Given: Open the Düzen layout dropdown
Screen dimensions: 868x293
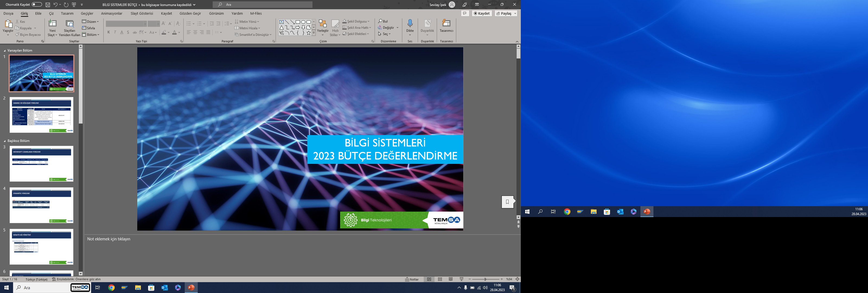Looking at the screenshot, I should click(90, 22).
